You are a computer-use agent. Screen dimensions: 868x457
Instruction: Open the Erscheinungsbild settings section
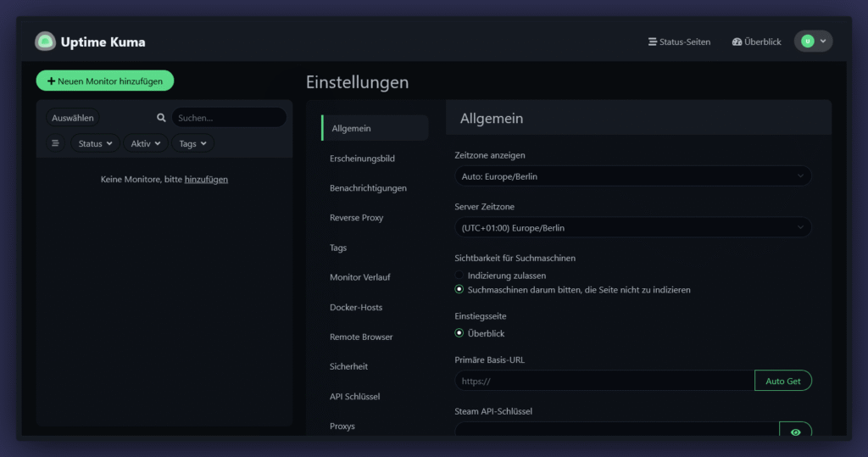(362, 159)
